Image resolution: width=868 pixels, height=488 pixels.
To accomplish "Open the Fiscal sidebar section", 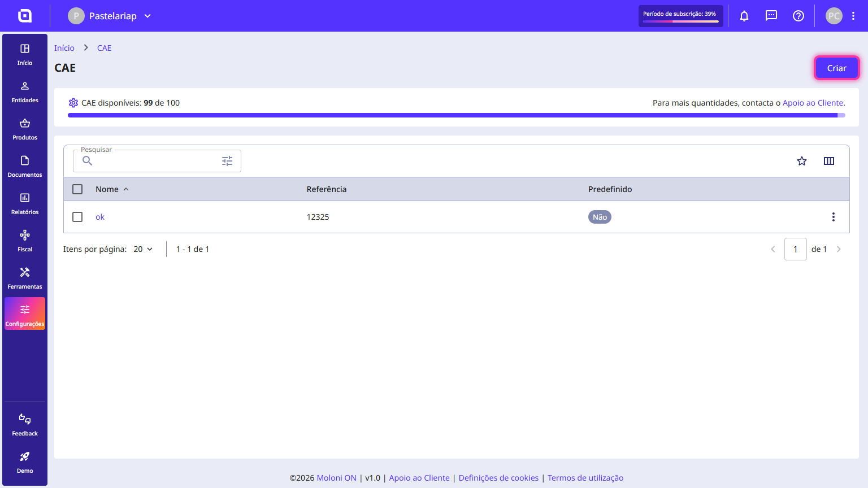I will (25, 241).
